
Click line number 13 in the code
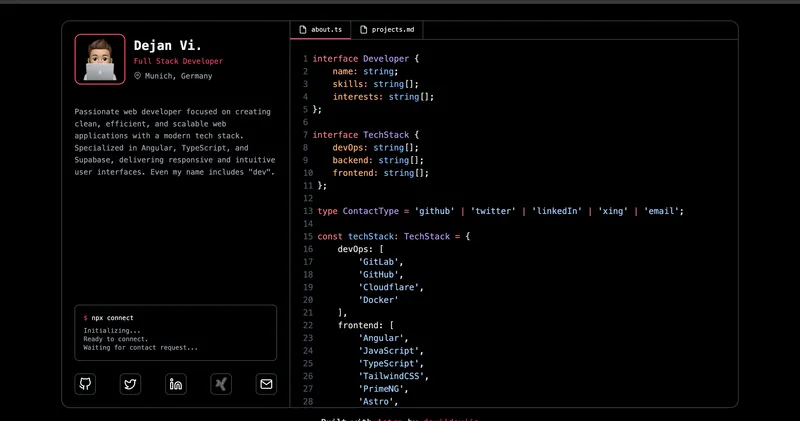306,211
